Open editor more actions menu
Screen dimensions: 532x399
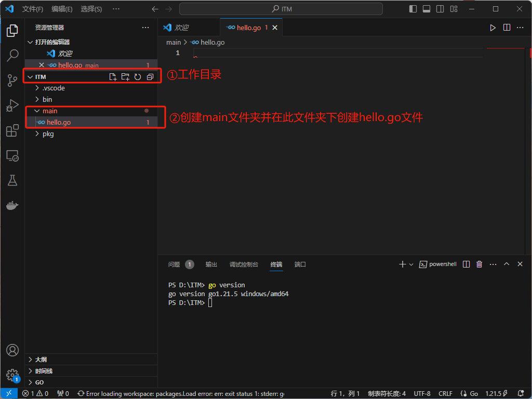(x=520, y=28)
